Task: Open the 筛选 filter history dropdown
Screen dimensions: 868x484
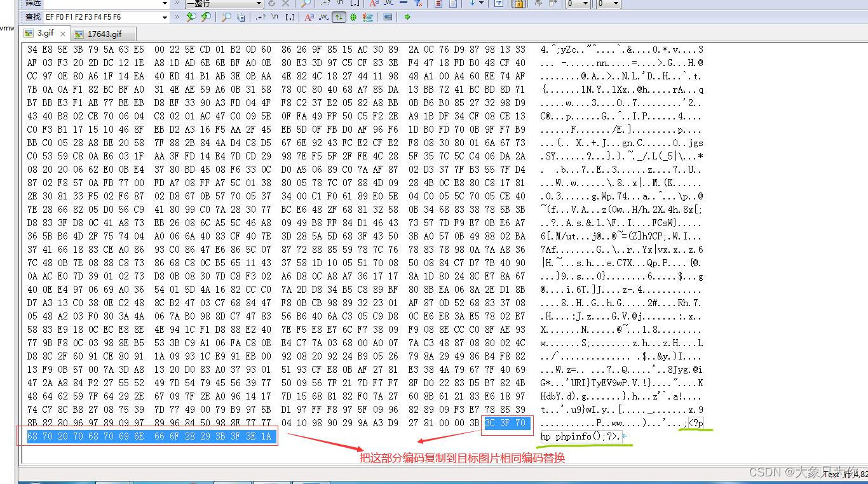Action: tap(165, 3)
